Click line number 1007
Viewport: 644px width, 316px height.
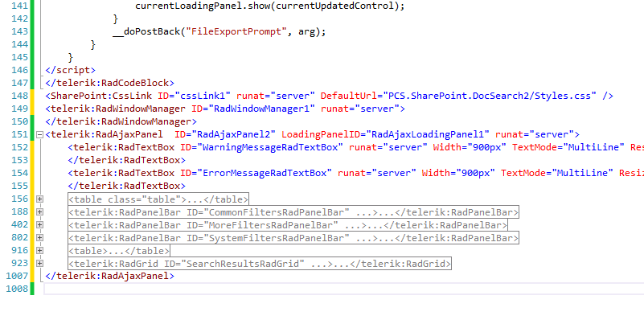17,276
